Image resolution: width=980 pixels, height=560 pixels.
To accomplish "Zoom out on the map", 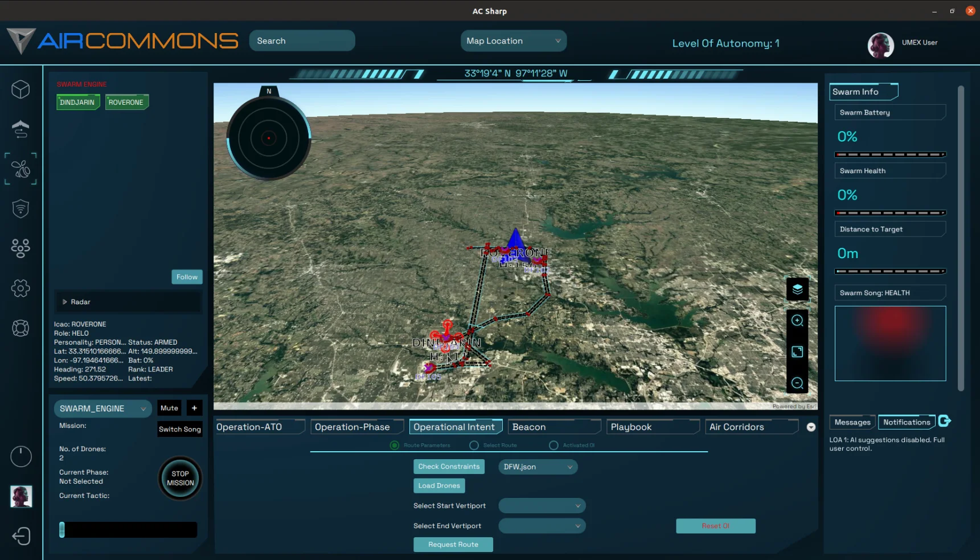I will coord(797,383).
